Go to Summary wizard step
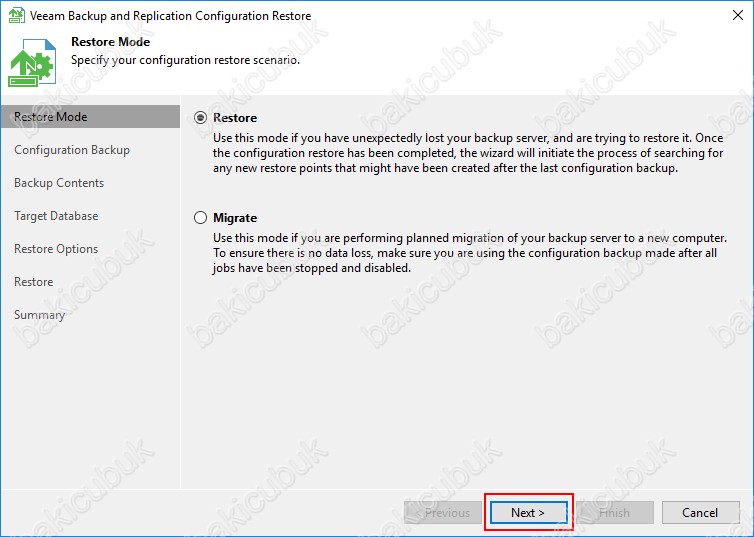This screenshot has height=537, width=754. click(x=39, y=315)
